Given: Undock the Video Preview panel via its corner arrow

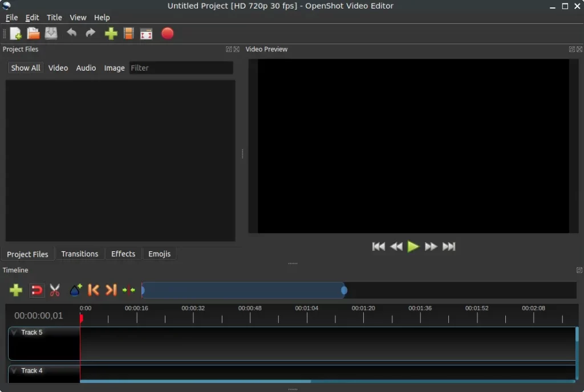Looking at the screenshot, I should pyautogui.click(x=571, y=49).
